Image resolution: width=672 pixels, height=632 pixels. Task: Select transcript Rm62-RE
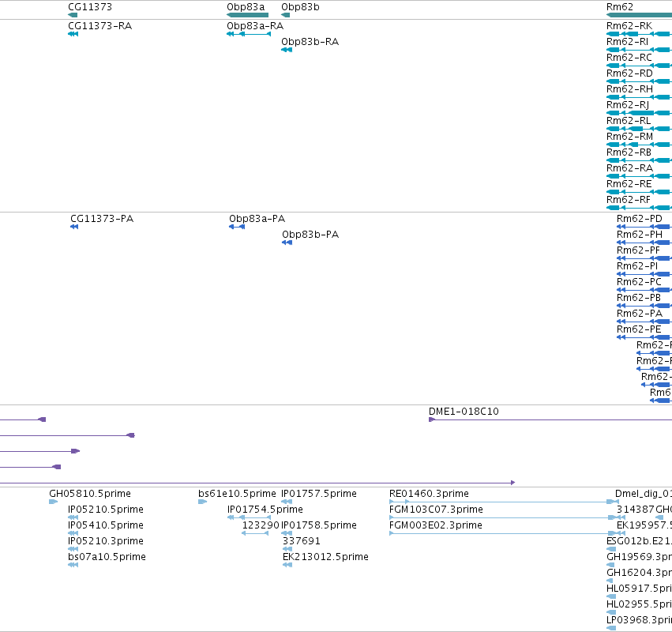pos(629,184)
